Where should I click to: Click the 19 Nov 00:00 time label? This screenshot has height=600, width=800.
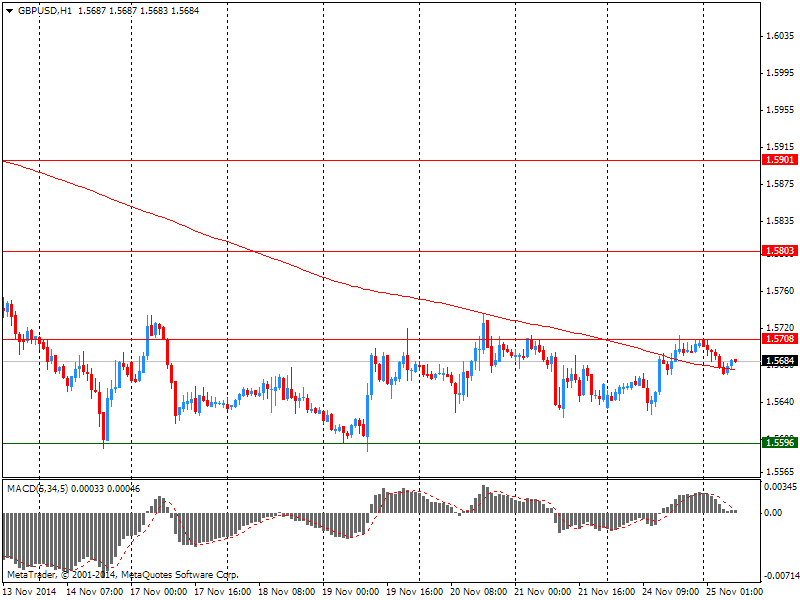(x=351, y=592)
